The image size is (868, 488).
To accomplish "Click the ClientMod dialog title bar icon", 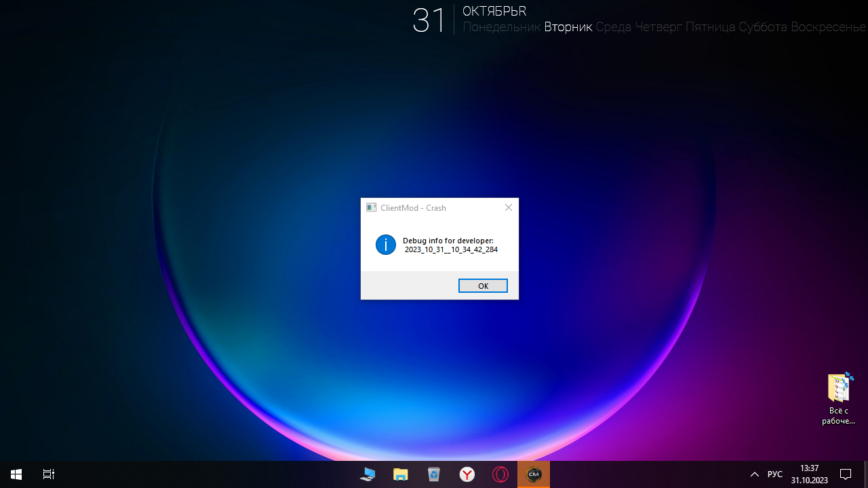I will tap(371, 208).
